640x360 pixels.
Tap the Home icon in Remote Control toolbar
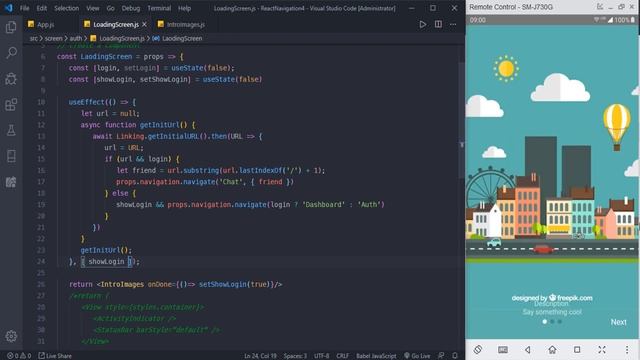[x=552, y=349]
